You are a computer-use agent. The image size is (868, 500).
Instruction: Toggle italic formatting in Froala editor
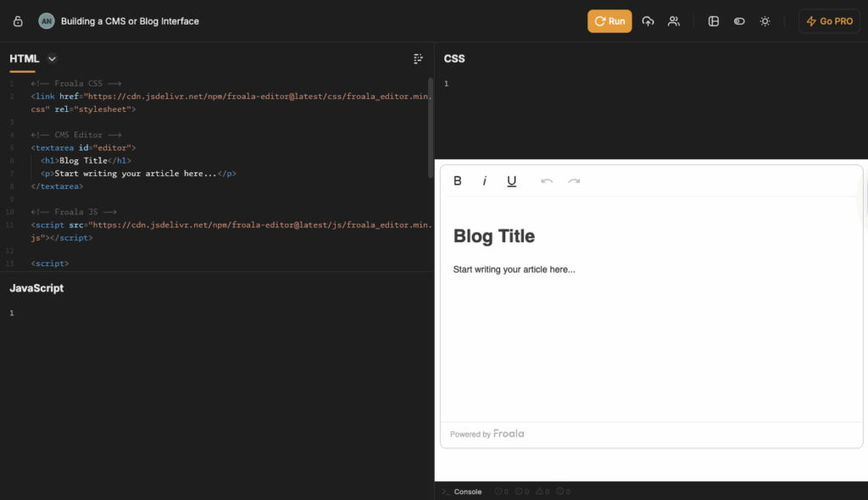coord(484,181)
